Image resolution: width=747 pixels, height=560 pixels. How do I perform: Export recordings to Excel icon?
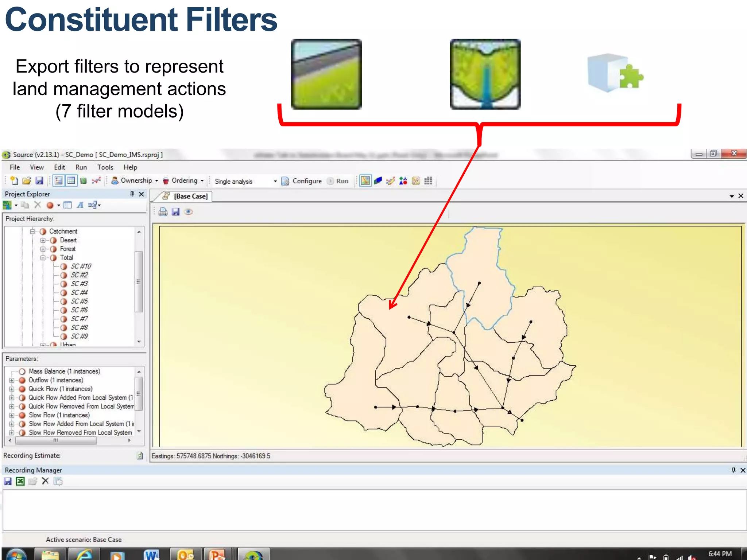pos(20,481)
